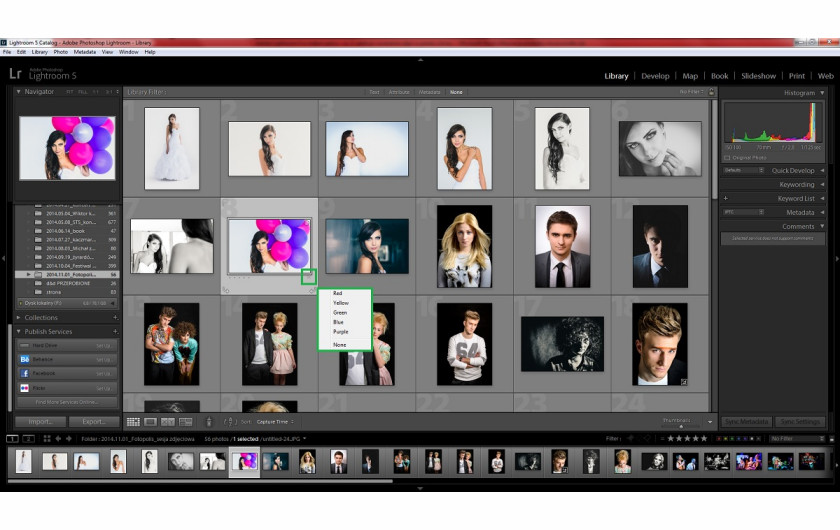Screen dimensions: 840x530
Task: Select Attribute in Library Filter bar
Action: pyautogui.click(x=399, y=92)
